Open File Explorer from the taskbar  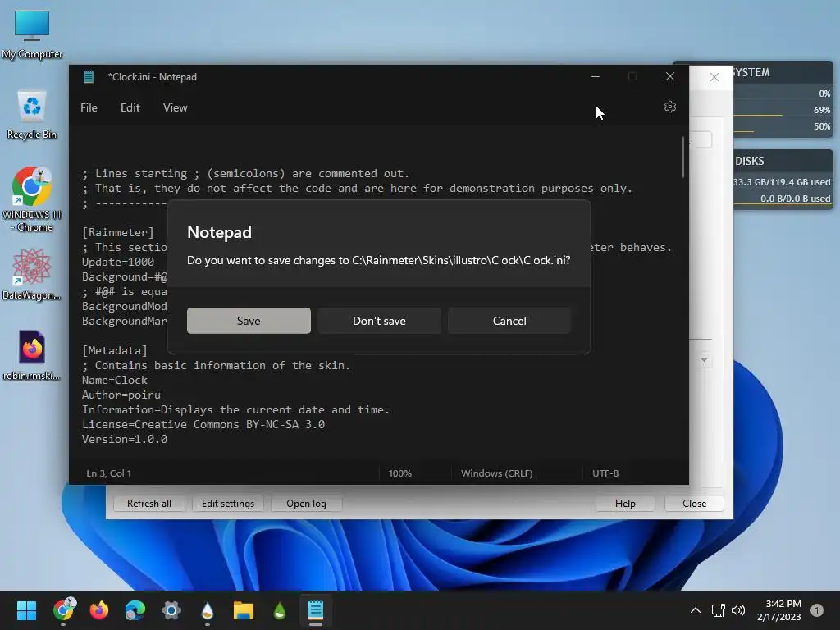click(x=243, y=610)
